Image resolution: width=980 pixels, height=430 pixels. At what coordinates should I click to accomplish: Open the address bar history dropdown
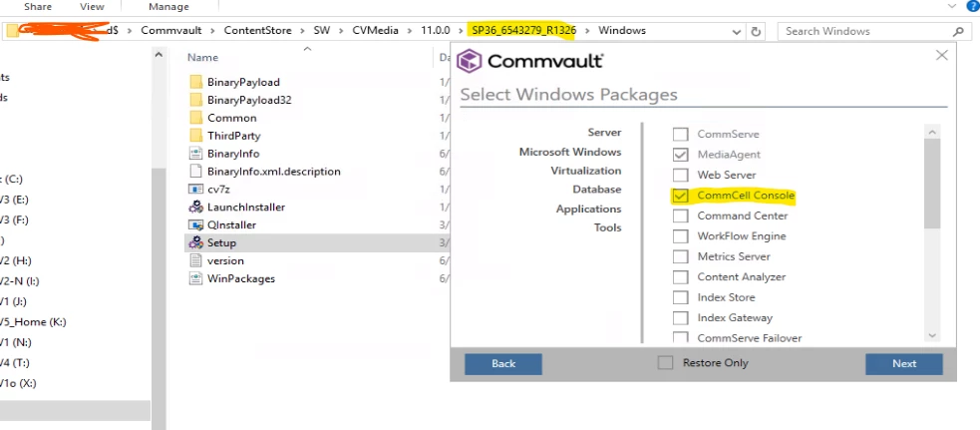[737, 31]
